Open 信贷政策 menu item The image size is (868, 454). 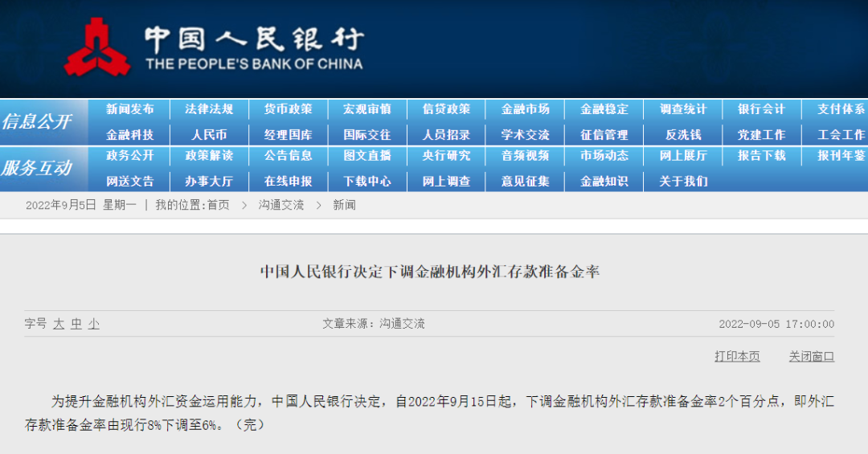pos(446,109)
